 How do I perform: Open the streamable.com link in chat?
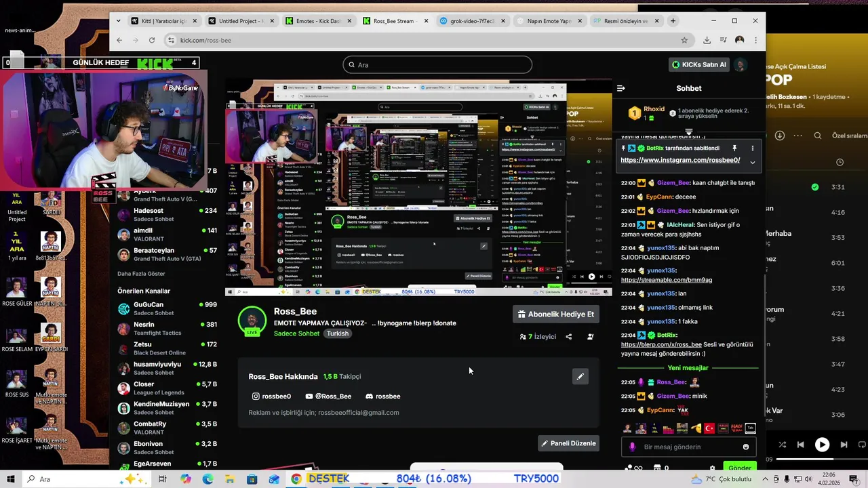[x=667, y=280]
